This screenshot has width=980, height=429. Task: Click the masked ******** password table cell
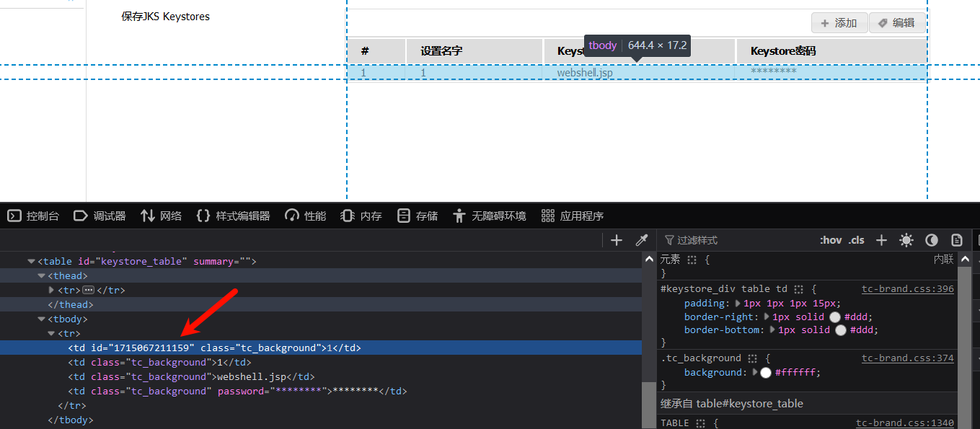point(831,72)
